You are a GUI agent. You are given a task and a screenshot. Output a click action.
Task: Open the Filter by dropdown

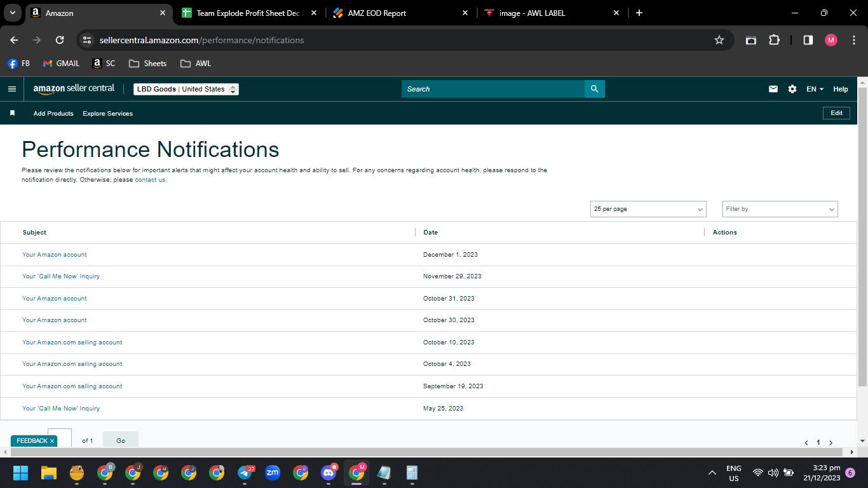tap(780, 209)
